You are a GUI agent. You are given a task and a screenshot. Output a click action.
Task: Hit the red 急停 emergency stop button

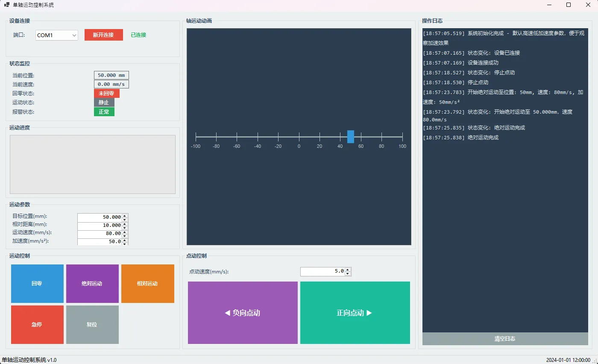click(x=37, y=325)
